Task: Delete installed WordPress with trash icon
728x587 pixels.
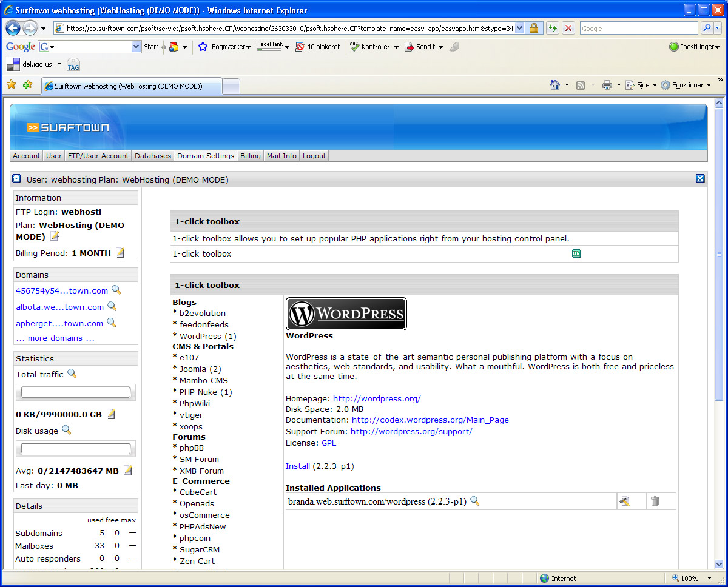Action: 655,501
